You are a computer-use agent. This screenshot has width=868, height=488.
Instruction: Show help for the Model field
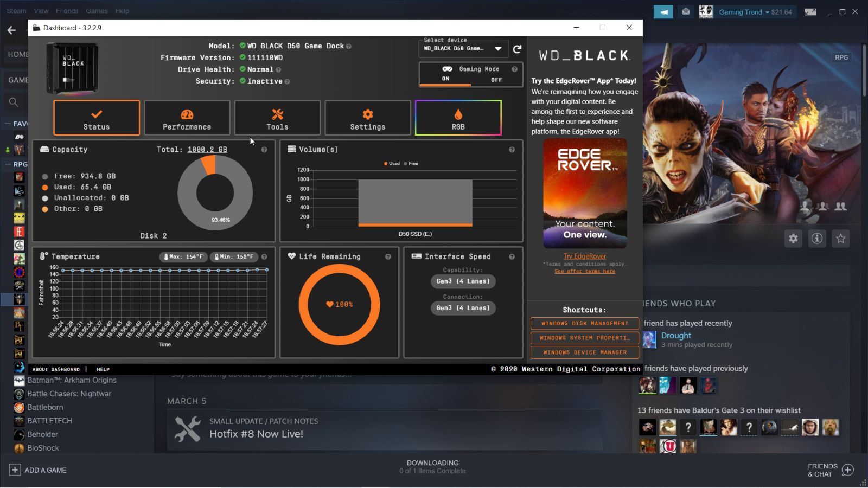click(x=348, y=47)
